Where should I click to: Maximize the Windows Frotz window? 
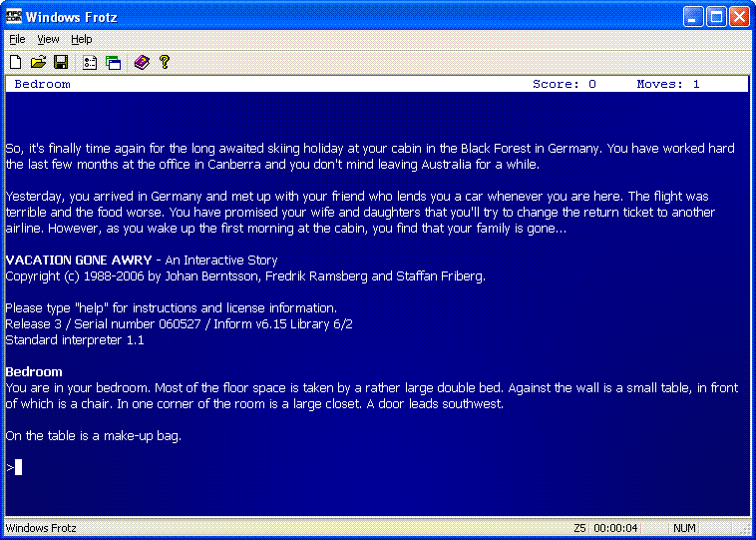click(x=716, y=17)
